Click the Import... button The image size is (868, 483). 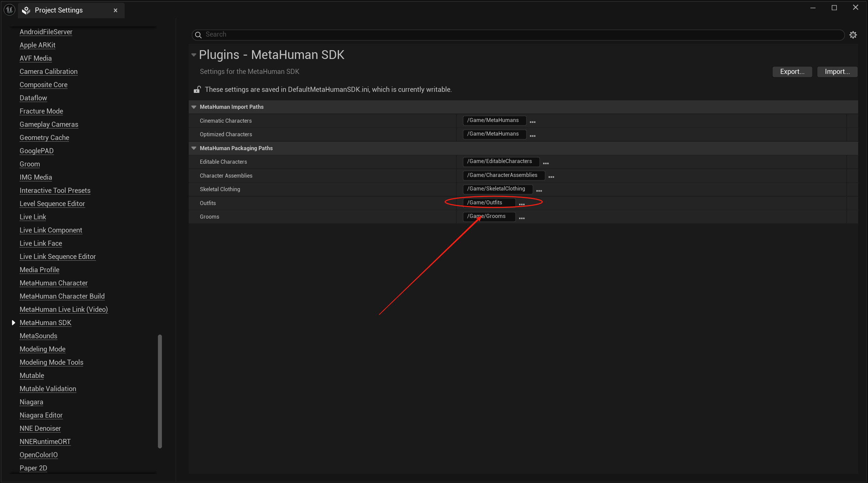(837, 72)
